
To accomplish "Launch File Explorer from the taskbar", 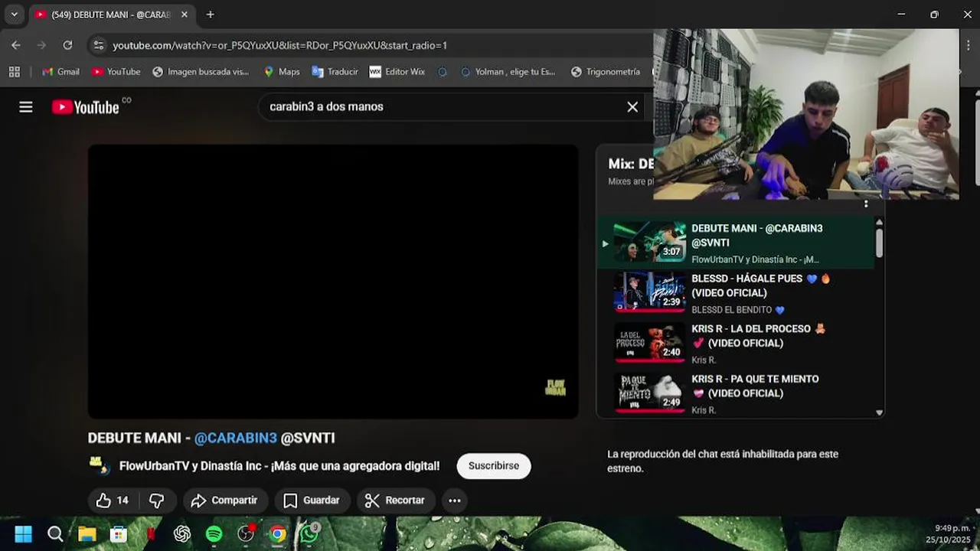I will [87, 533].
